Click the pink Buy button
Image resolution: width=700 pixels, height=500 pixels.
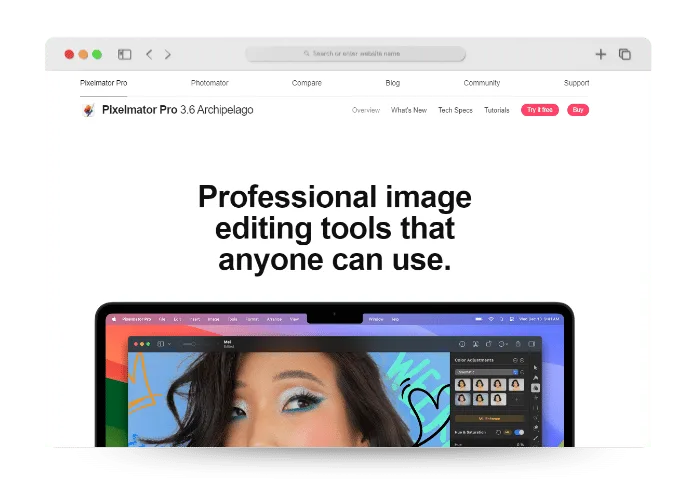point(578,110)
